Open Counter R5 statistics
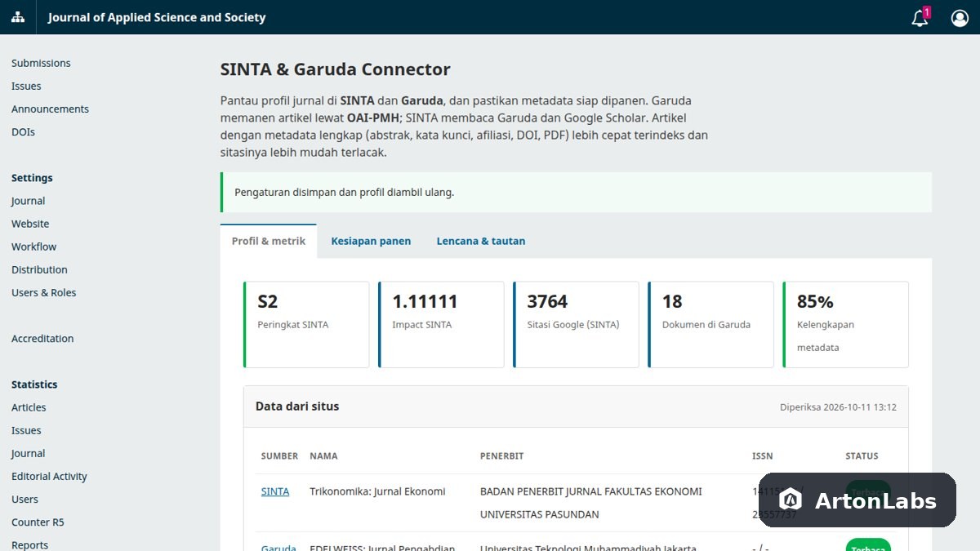 point(38,522)
